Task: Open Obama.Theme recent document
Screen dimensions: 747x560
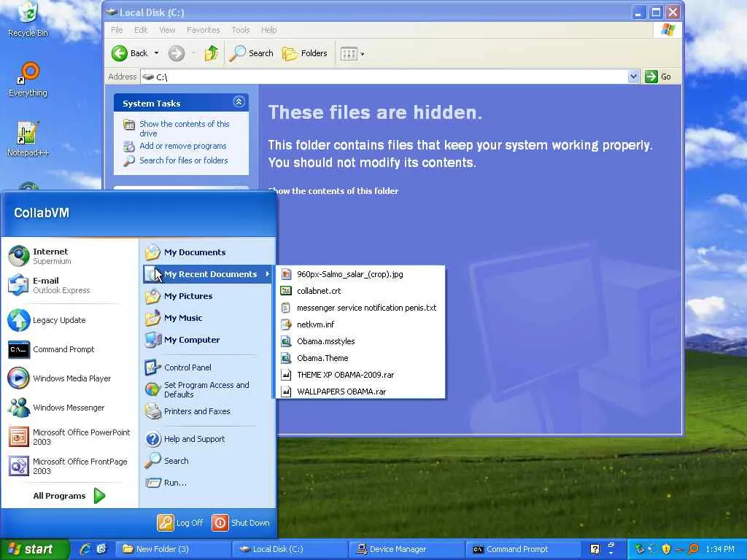Action: (360, 358)
